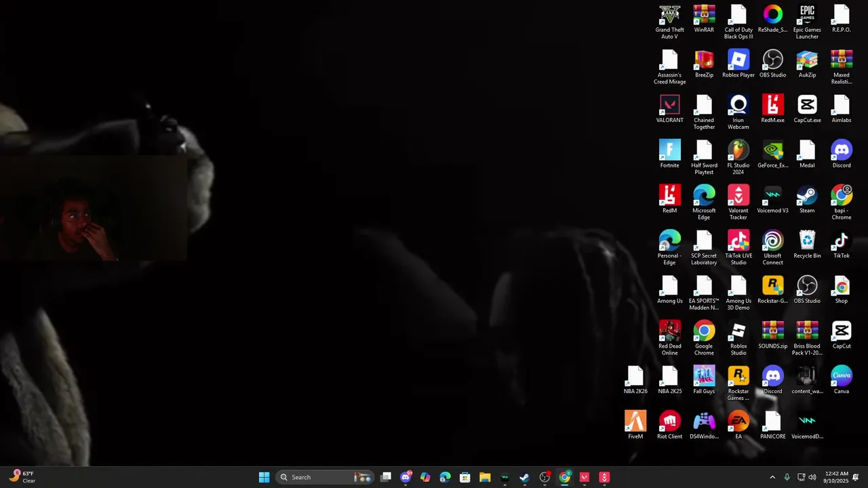
Task: Open the volume control in system tray
Action: click(812, 477)
